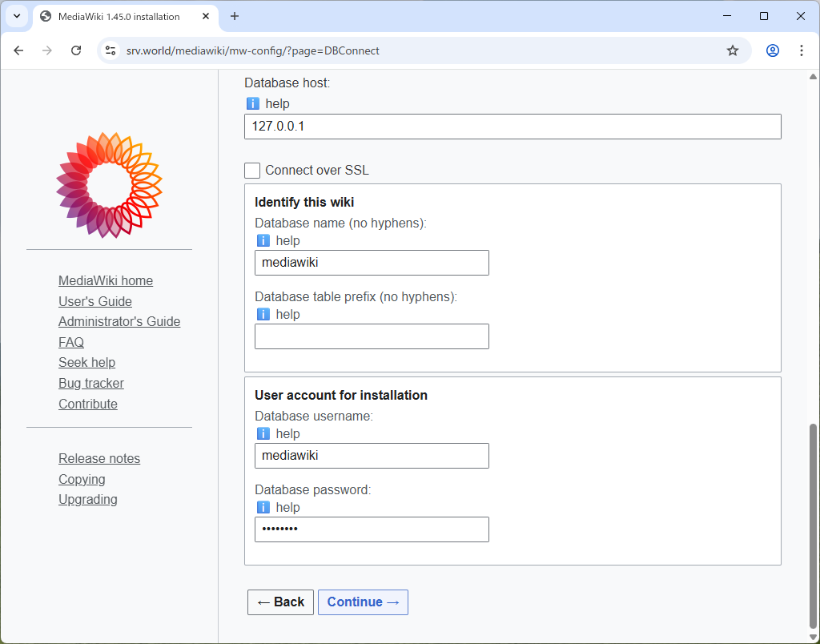820x644 pixels.
Task: Open the Release notes link
Action: 99,458
